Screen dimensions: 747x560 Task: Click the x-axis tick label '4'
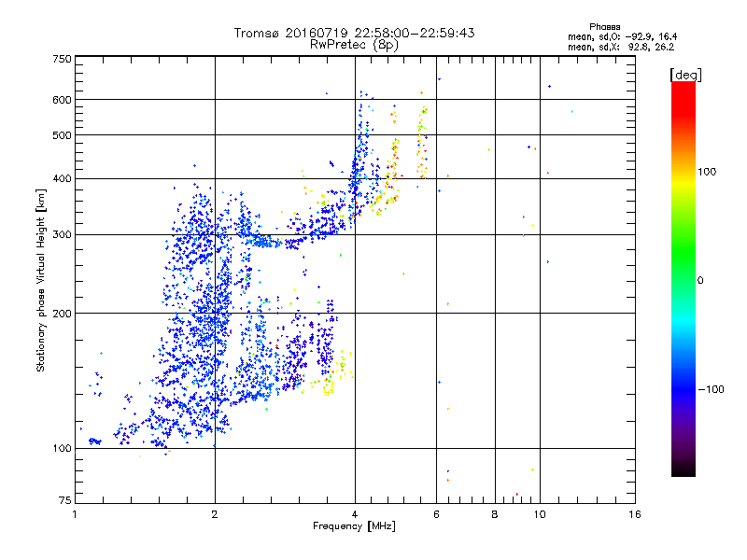click(x=355, y=514)
